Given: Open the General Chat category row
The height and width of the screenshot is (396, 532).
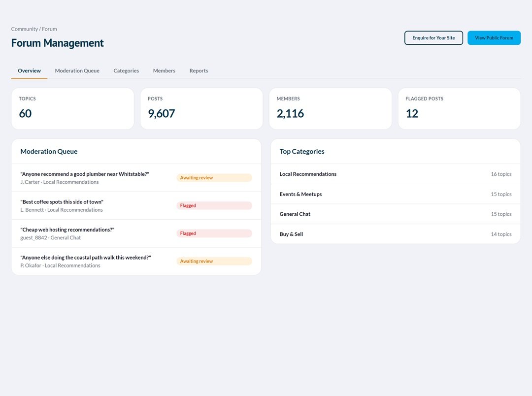Looking at the screenshot, I should pos(396,214).
